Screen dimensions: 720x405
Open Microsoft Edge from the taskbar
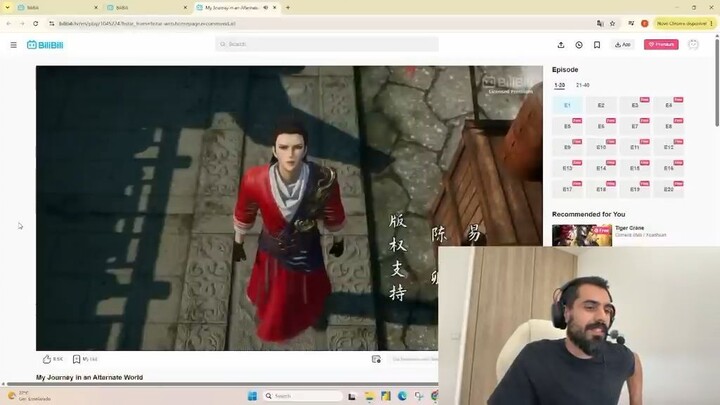click(402, 396)
